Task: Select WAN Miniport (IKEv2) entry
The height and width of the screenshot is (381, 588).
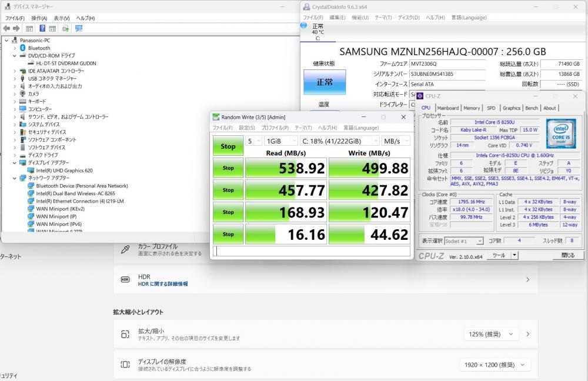Action: point(60,209)
